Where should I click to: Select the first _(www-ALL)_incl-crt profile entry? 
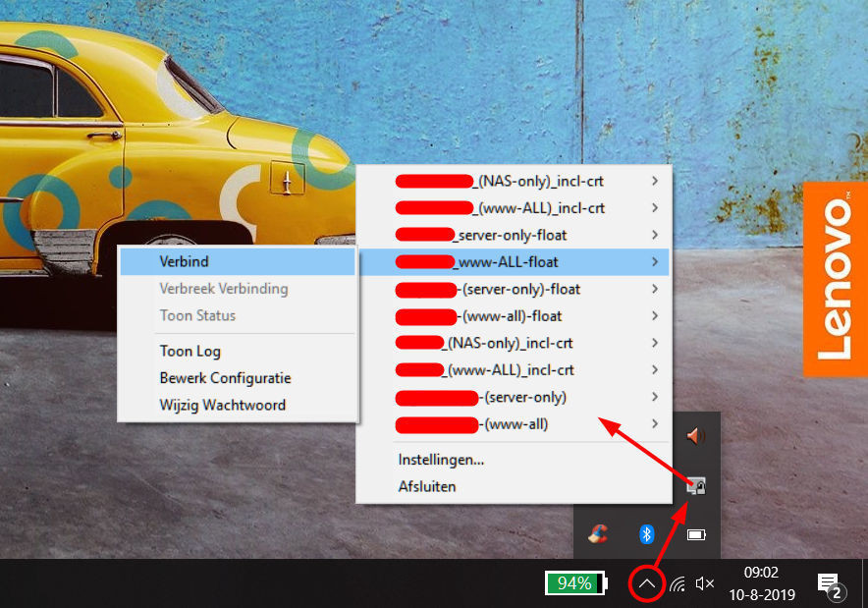[x=514, y=208]
